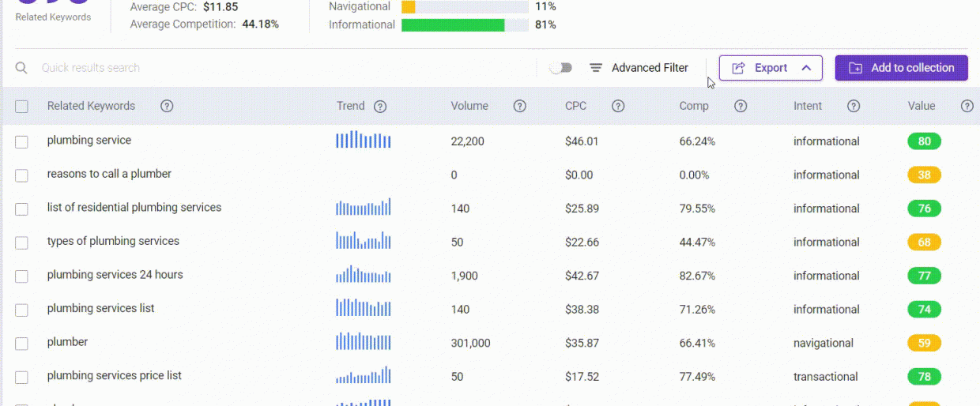
Task: View trend chart for plumbing service
Action: coord(364,140)
